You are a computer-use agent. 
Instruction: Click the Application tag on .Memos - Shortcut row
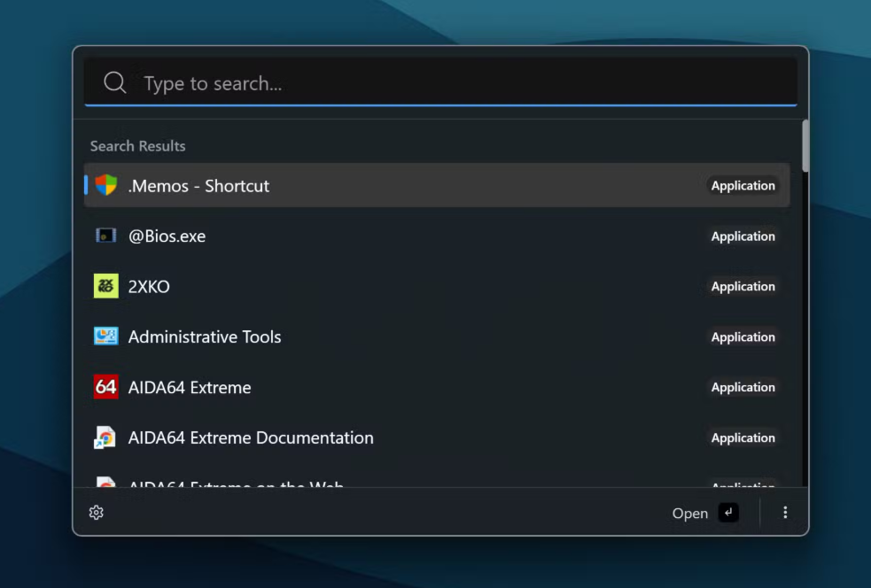pyautogui.click(x=743, y=185)
